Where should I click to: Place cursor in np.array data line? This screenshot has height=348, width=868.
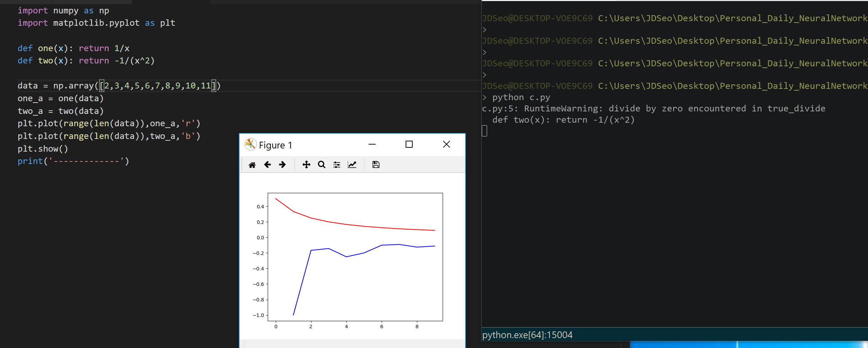coord(119,86)
